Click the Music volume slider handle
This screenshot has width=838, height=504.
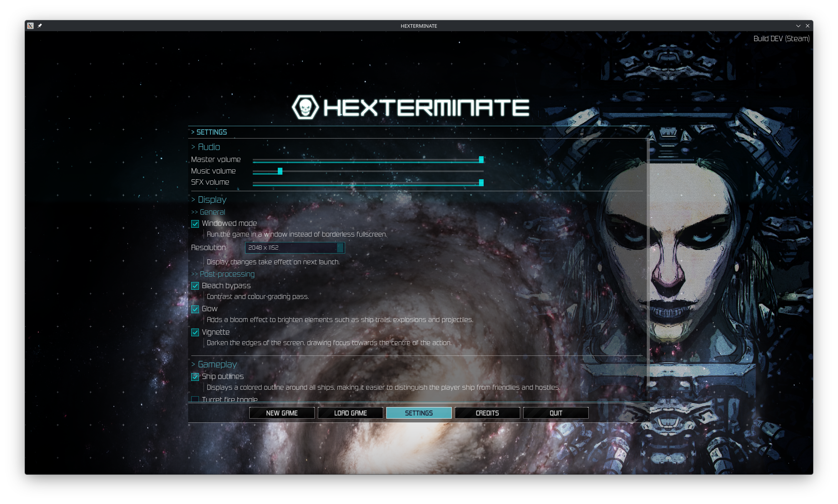coord(280,171)
